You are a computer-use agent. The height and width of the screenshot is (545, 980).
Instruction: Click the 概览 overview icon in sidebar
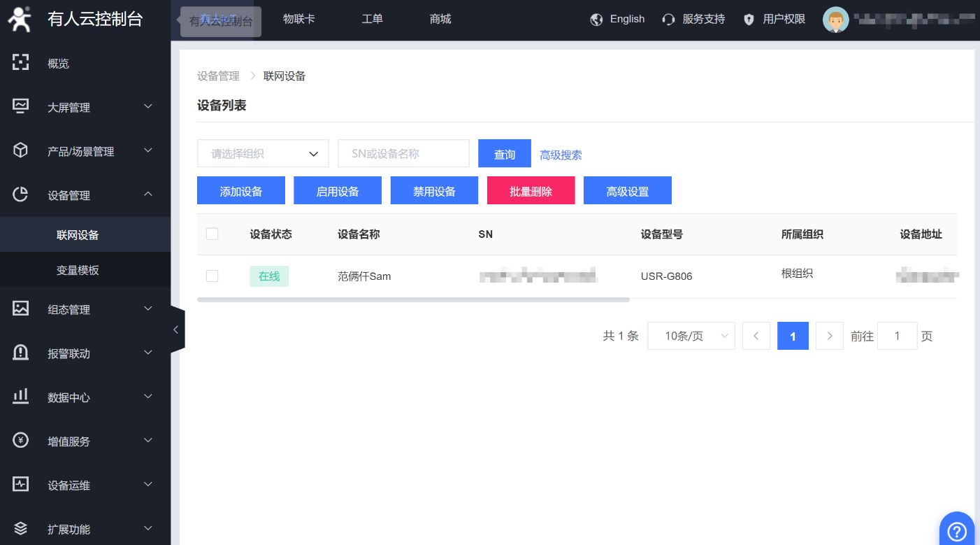21,63
